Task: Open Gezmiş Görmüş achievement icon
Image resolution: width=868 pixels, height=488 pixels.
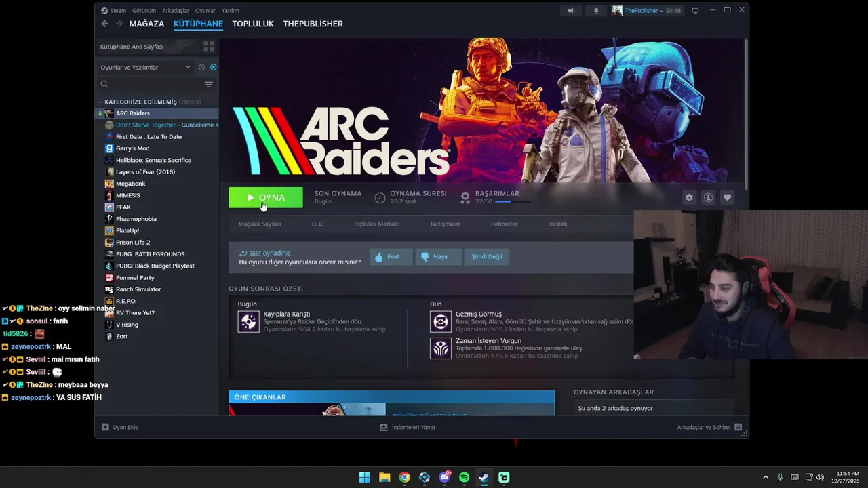Action: 441,321
